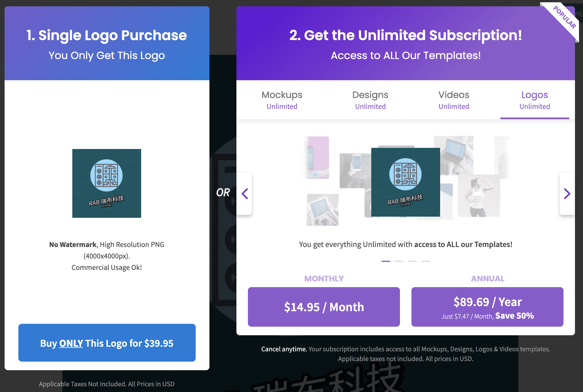The height and width of the screenshot is (392, 583).
Task: Choose the $14.95 / Month plan
Action: [324, 307]
